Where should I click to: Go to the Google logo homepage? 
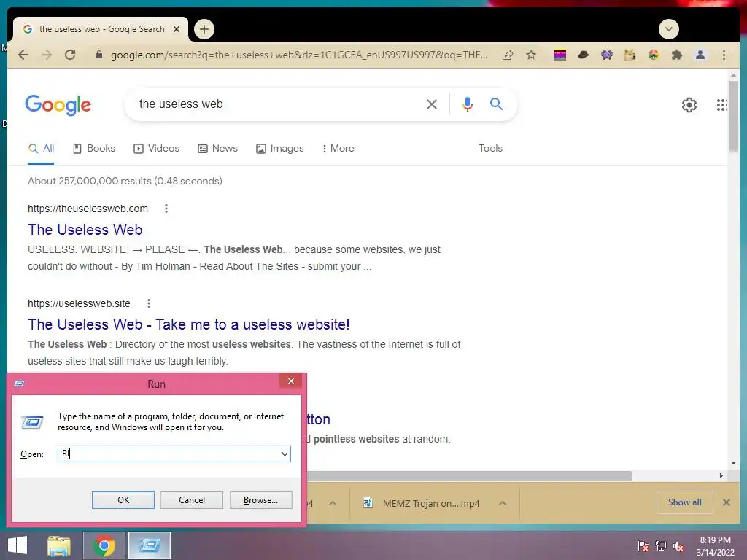(58, 105)
